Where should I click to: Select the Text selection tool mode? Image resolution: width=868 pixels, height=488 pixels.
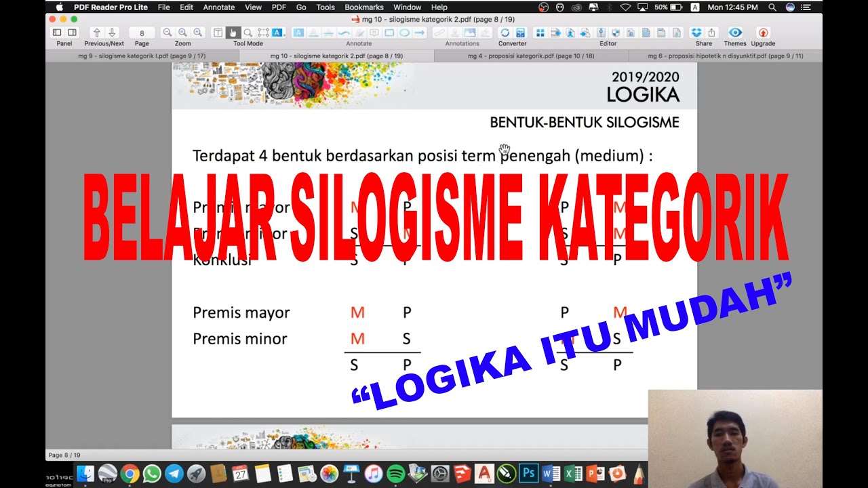(218, 33)
